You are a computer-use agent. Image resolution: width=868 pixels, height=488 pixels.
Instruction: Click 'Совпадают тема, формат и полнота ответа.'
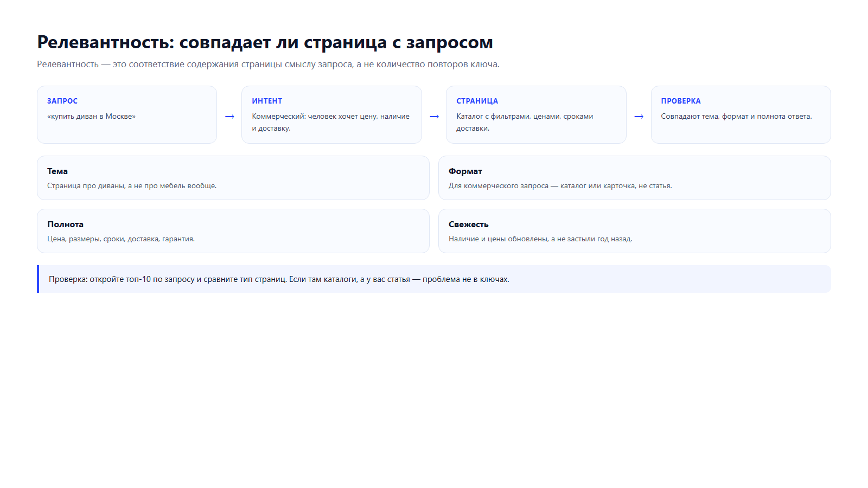tap(736, 117)
